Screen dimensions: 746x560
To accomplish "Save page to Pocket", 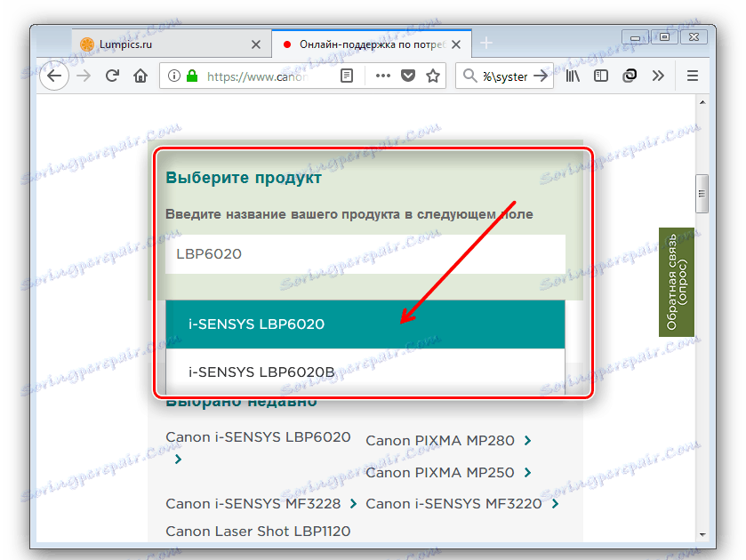I will [408, 76].
